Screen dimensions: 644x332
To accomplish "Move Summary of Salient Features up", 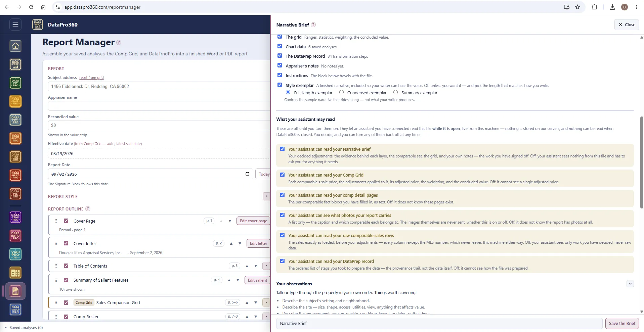I will pyautogui.click(x=229, y=280).
